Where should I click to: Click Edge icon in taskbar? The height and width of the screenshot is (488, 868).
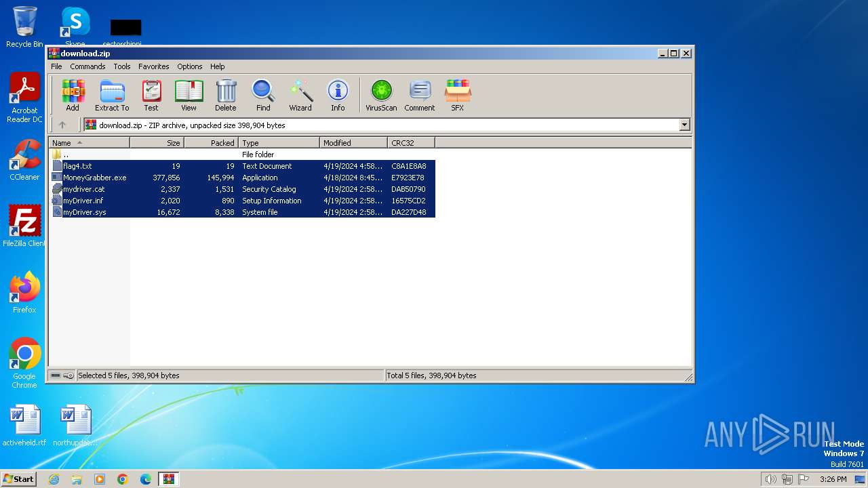click(x=146, y=479)
